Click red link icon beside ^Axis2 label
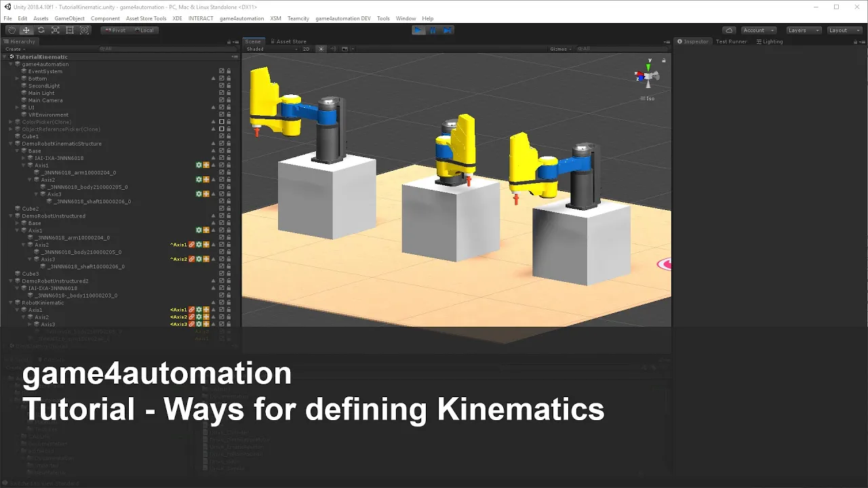This screenshot has height=488, width=868. tap(192, 259)
